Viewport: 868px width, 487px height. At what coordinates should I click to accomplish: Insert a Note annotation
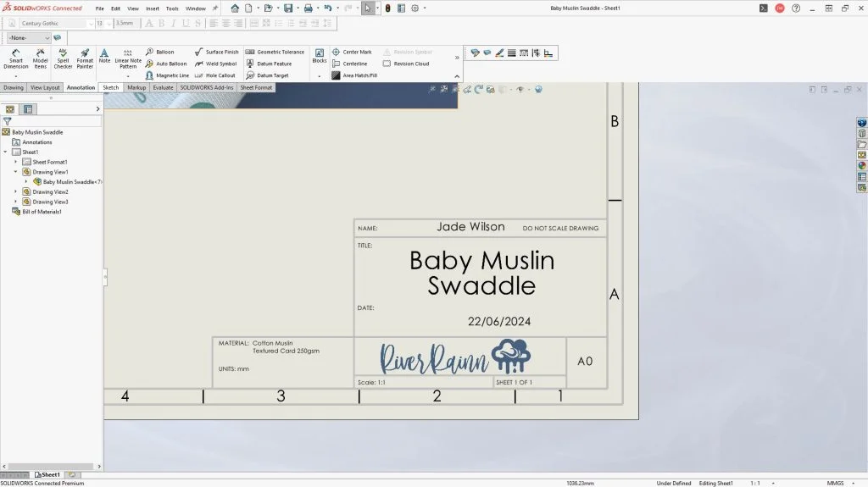104,56
